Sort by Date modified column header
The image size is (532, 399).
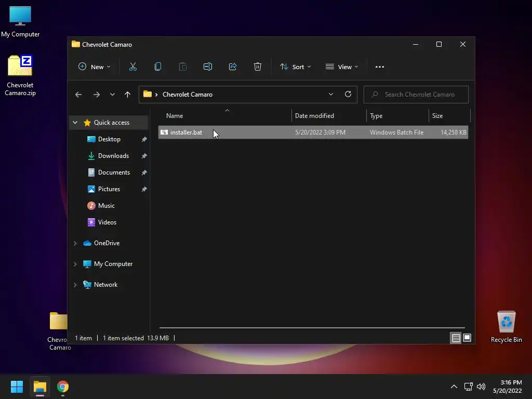[329, 116]
